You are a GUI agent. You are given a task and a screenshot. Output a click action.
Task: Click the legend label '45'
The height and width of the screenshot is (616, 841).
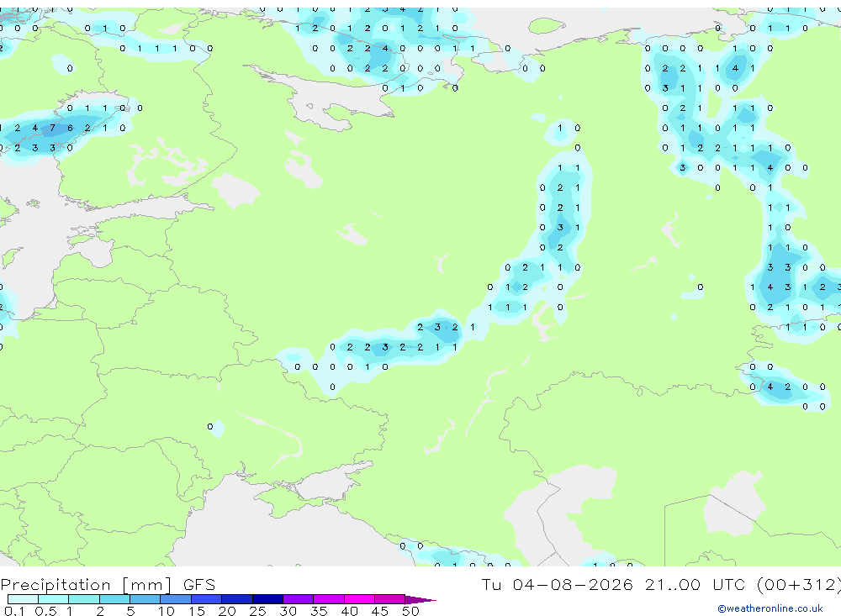[x=380, y=611]
